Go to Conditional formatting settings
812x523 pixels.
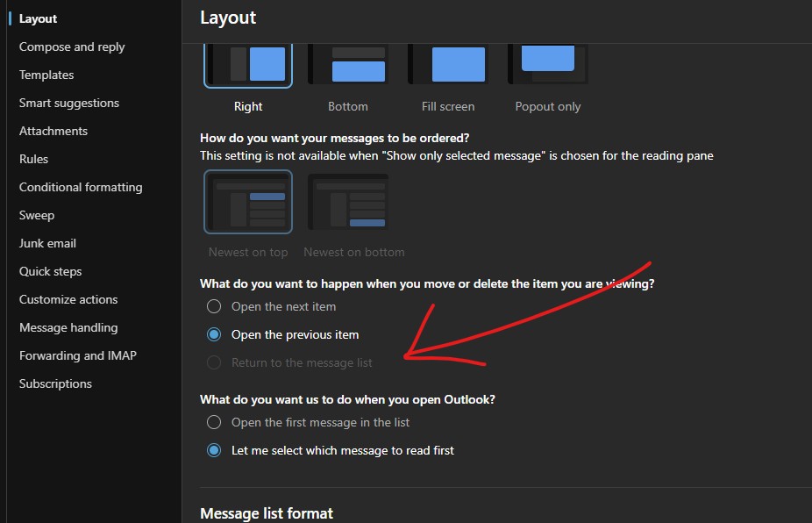(81, 187)
